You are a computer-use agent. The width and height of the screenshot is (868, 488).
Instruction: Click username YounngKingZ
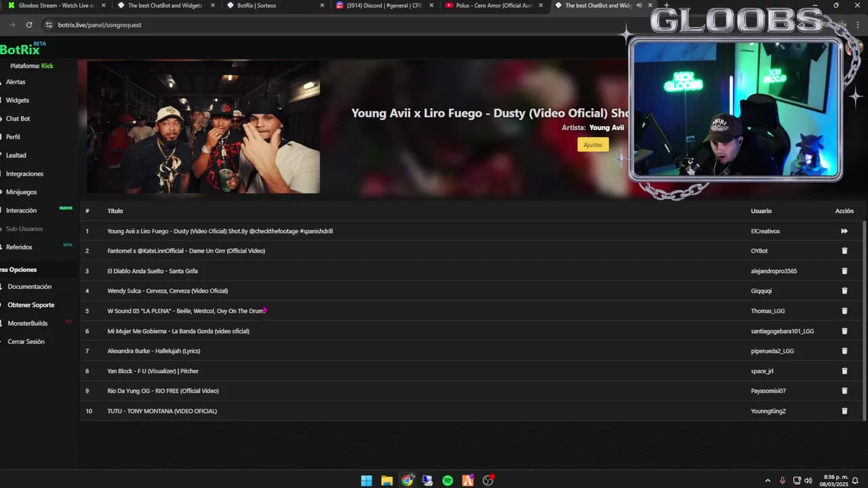pyautogui.click(x=768, y=411)
